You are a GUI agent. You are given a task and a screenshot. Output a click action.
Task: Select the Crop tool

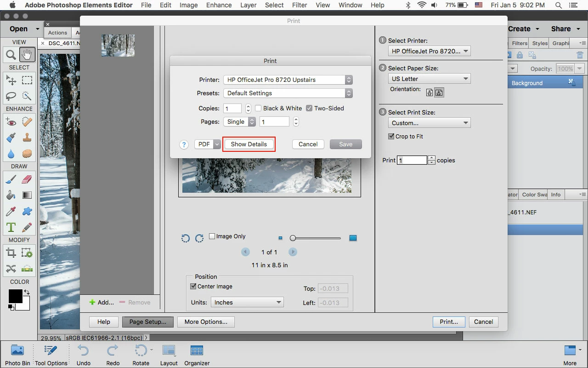click(11, 253)
